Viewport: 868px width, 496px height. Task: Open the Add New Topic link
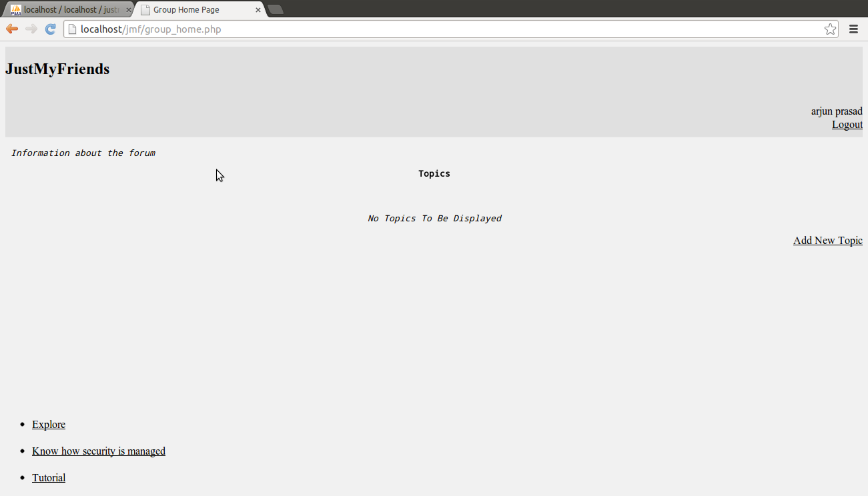pos(827,241)
